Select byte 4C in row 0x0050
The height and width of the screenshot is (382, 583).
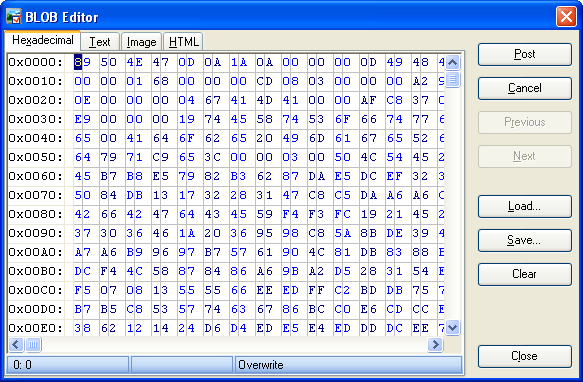click(368, 157)
